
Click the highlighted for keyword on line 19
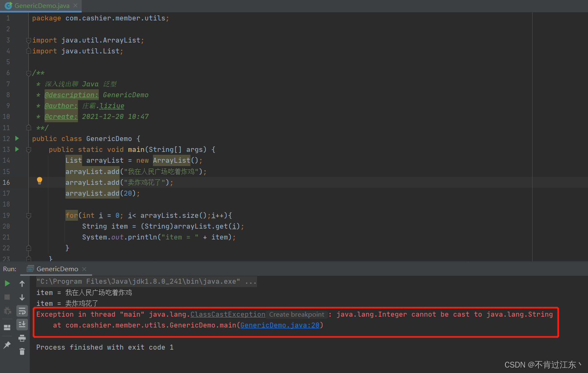click(72, 215)
